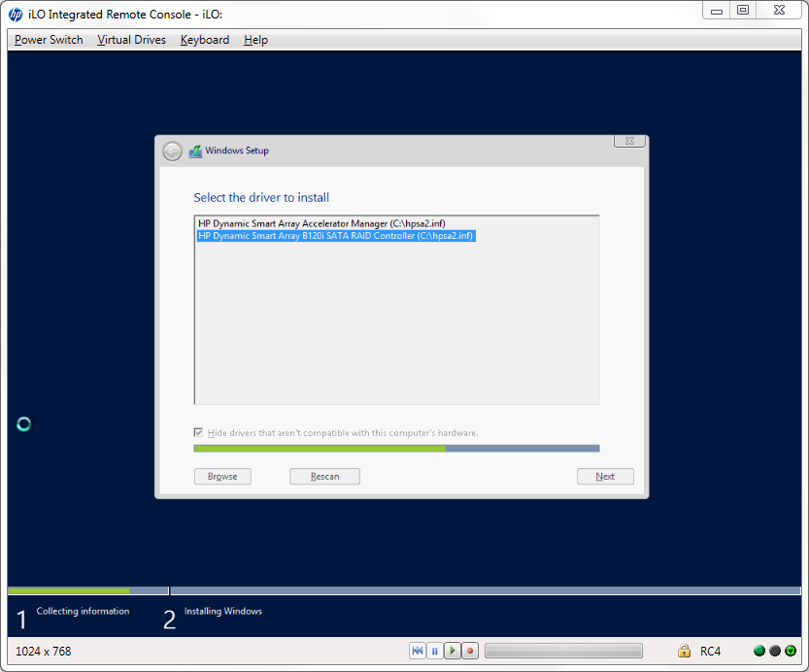Start recording with the red record button
Image resolution: width=809 pixels, height=672 pixels.
pyautogui.click(x=470, y=651)
